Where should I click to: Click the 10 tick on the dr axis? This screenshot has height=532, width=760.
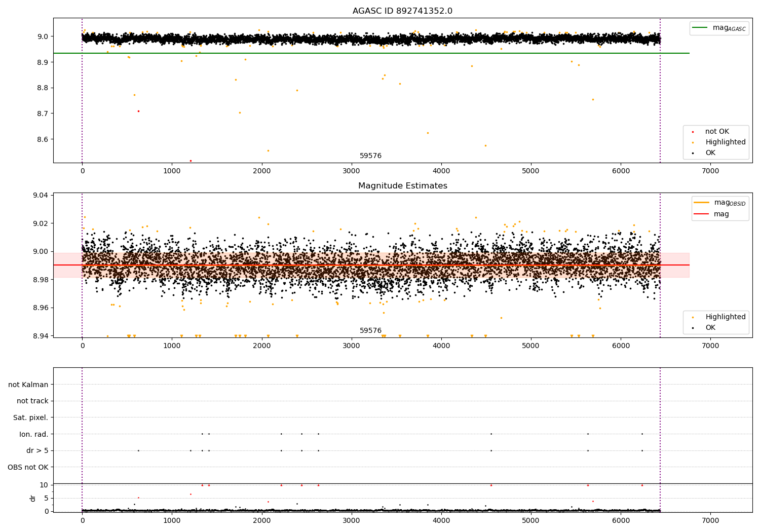[44, 485]
